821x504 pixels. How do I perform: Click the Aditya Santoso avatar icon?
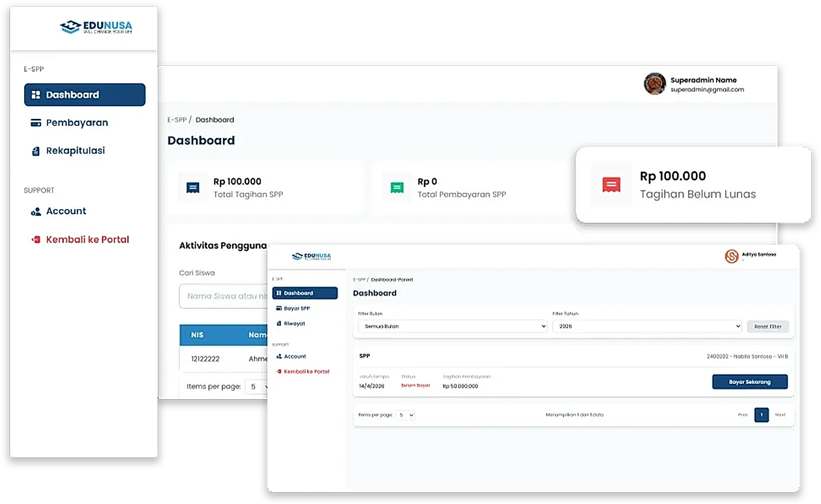click(x=731, y=256)
